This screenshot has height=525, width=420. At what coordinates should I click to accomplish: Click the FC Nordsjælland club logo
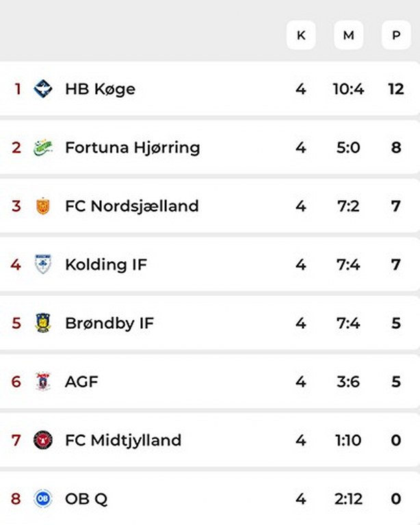pyautogui.click(x=43, y=206)
